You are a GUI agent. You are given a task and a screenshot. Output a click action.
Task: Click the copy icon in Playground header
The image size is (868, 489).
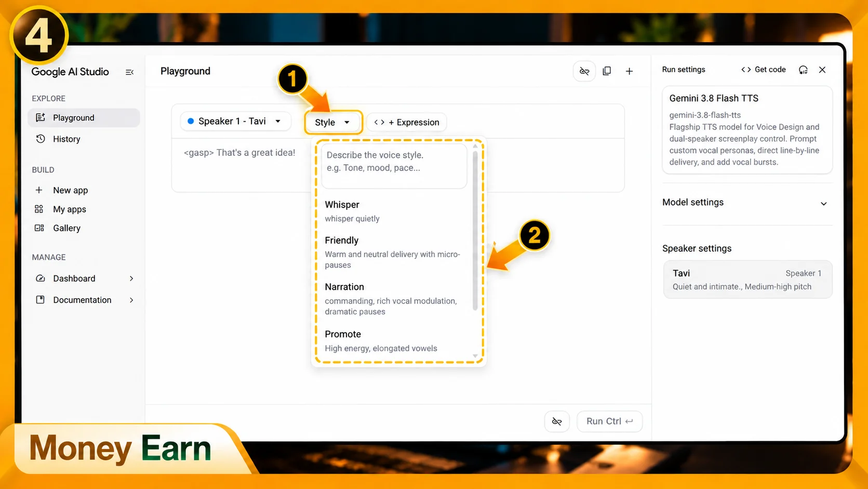607,71
